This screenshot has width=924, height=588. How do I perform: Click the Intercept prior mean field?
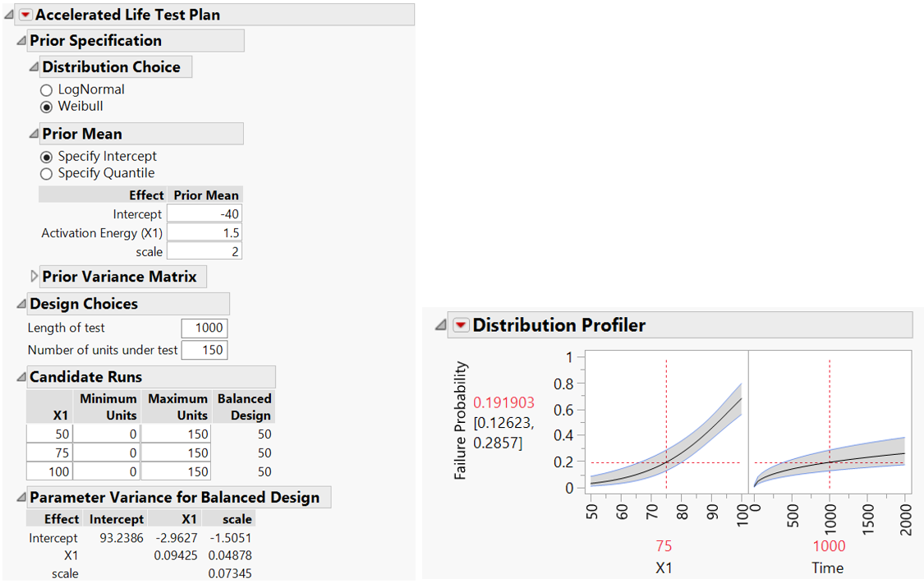coord(205,214)
